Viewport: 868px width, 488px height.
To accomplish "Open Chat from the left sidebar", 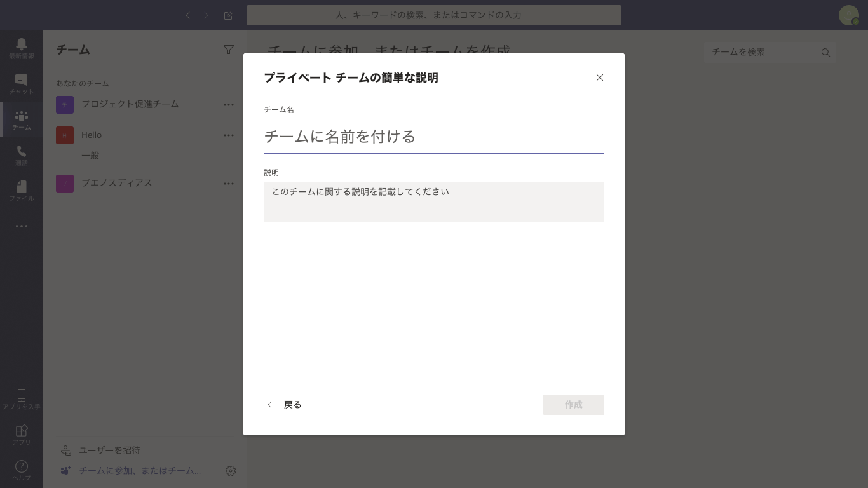I will tap(22, 83).
